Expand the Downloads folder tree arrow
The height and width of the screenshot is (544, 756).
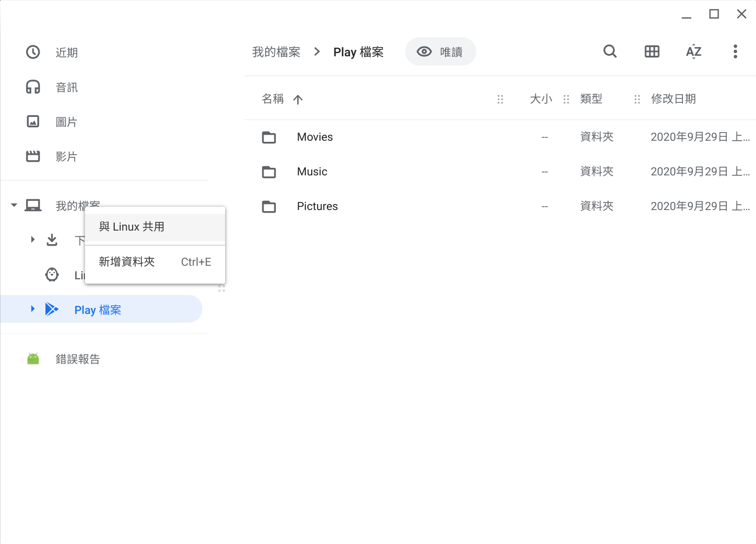(x=32, y=239)
